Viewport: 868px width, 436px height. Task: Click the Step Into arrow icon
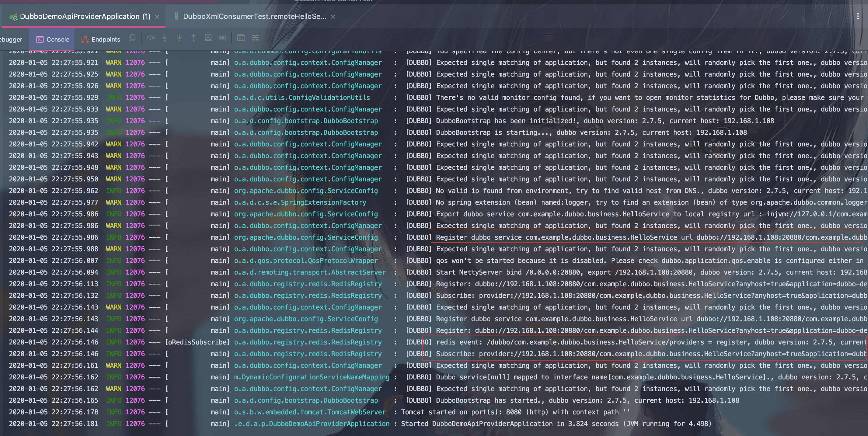(165, 38)
